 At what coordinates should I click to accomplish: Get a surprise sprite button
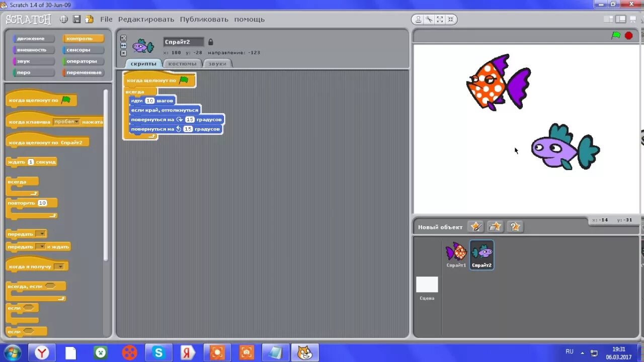coord(515,227)
